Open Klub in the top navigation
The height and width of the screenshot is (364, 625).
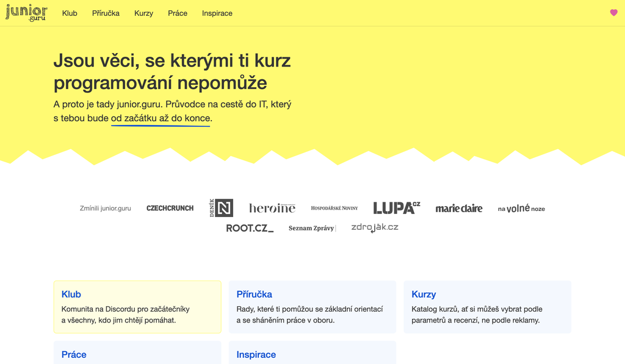click(x=70, y=13)
